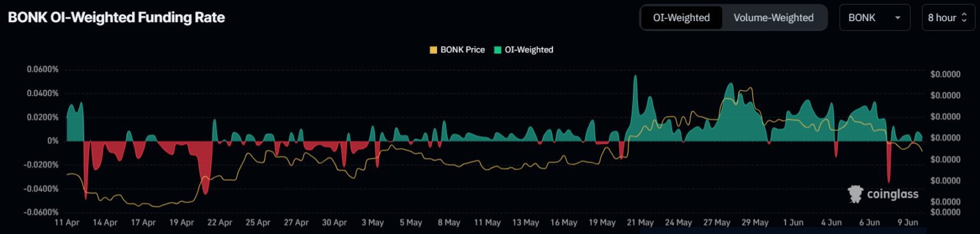Click the 8 hour stepper arrows
The width and height of the screenshot is (980, 234).
(964, 18)
